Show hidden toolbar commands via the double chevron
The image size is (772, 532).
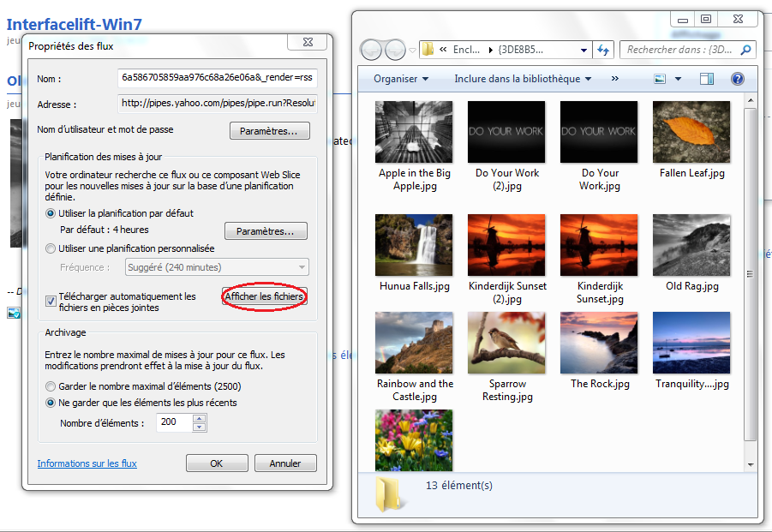[615, 78]
